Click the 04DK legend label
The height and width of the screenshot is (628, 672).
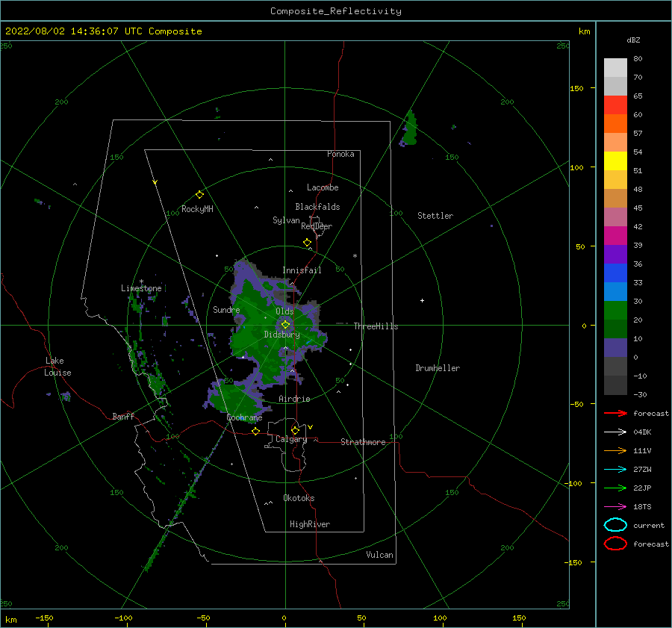[x=642, y=432]
